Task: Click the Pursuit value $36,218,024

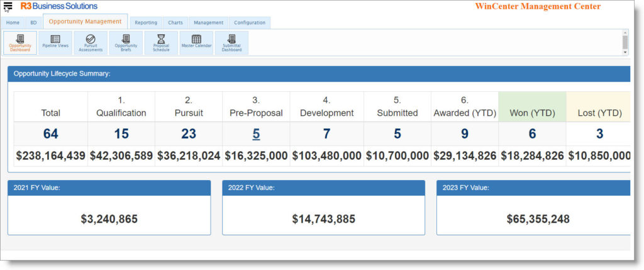Action: (x=189, y=155)
